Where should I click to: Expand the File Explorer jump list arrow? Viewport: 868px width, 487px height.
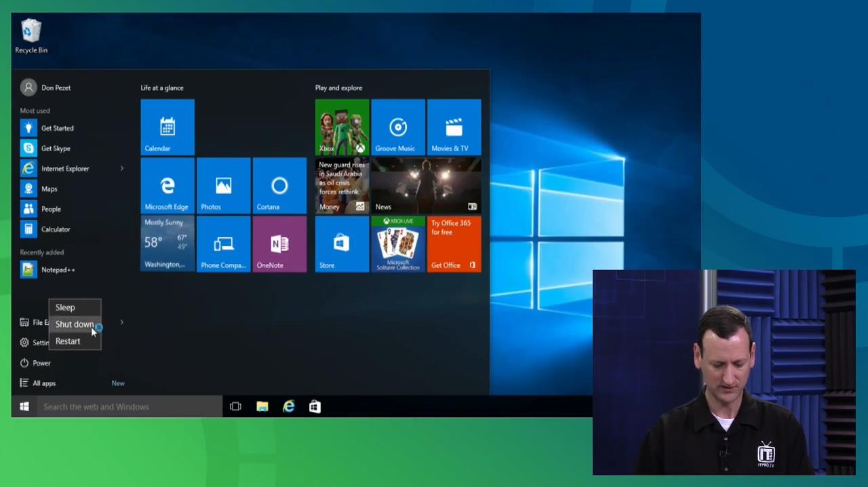[122, 322]
